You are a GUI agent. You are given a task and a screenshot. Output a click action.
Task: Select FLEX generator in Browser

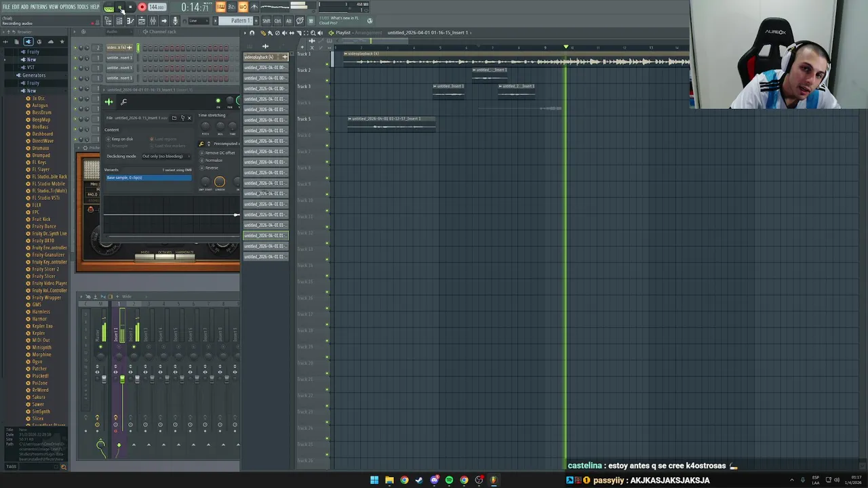tap(37, 205)
